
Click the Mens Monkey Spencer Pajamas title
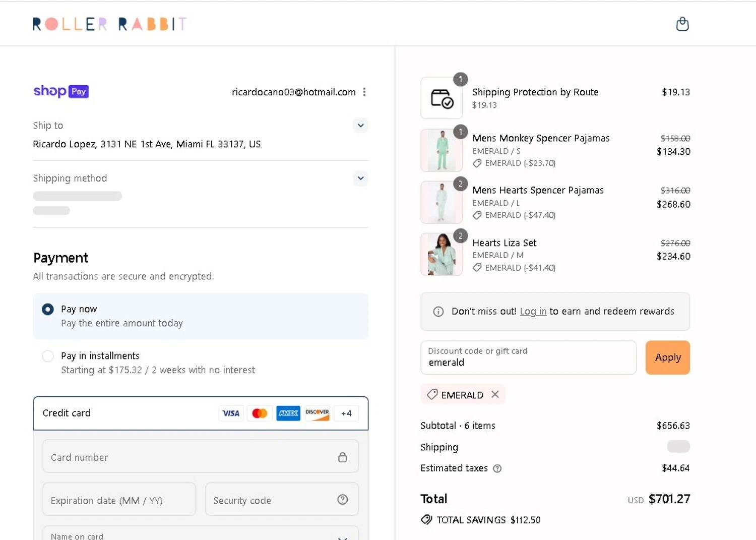coord(541,138)
